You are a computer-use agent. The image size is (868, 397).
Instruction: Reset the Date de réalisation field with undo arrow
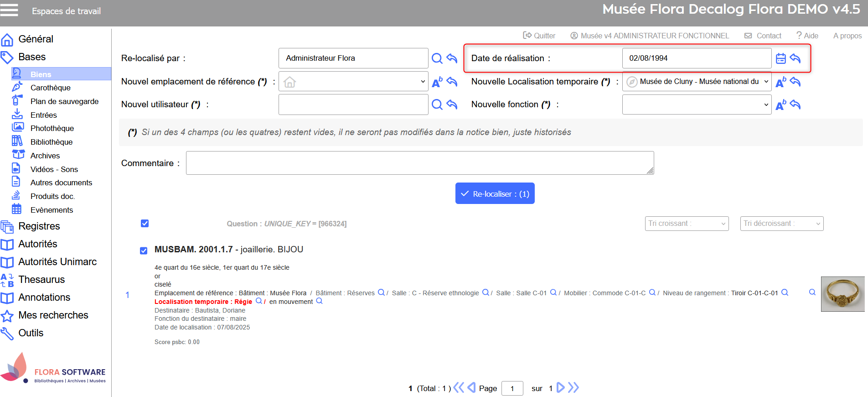(796, 58)
